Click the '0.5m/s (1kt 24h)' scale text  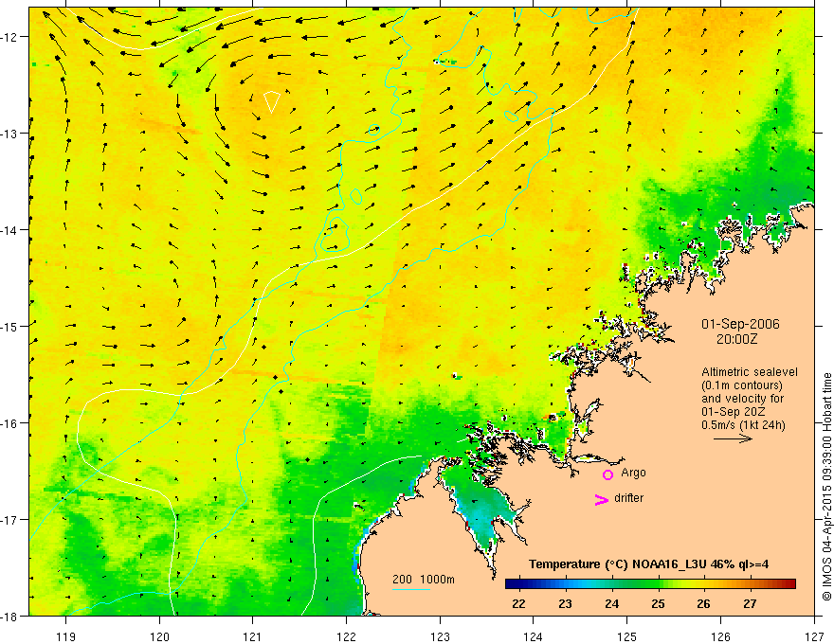(x=743, y=425)
